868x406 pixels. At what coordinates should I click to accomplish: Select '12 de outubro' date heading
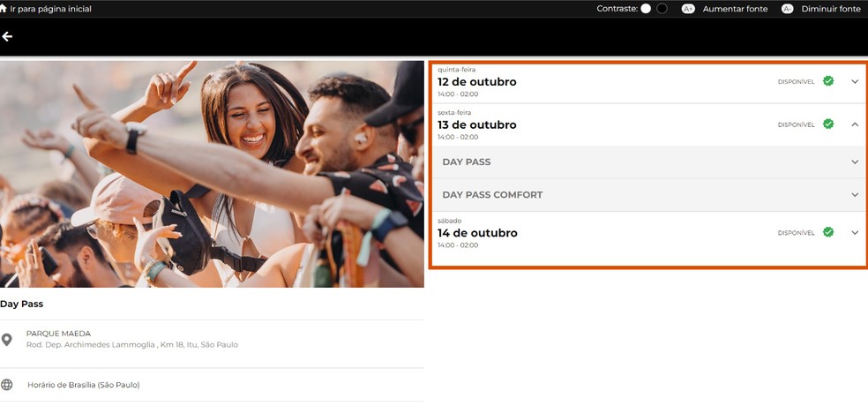(x=476, y=82)
